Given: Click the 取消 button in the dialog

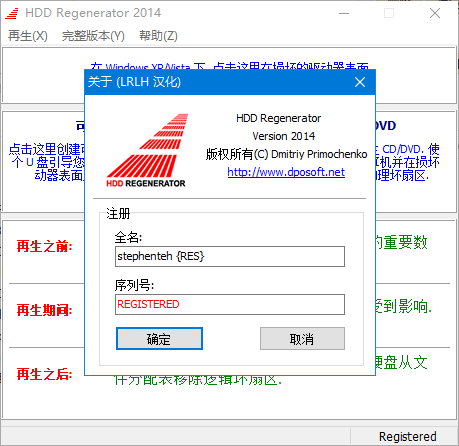Looking at the screenshot, I should [302, 339].
